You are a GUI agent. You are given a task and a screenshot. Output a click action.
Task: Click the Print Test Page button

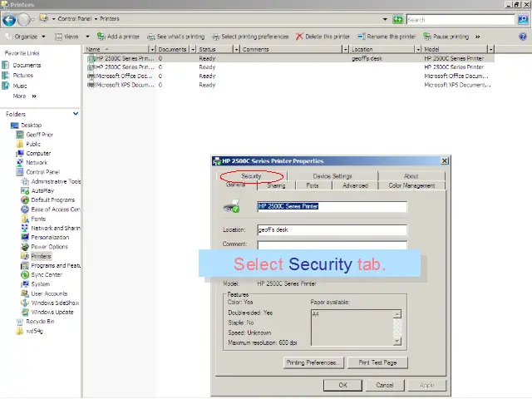pos(377,362)
